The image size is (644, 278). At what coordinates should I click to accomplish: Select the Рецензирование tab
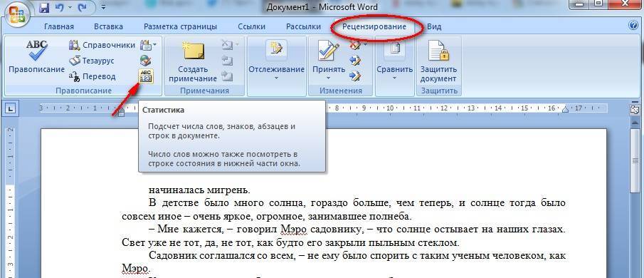point(374,27)
